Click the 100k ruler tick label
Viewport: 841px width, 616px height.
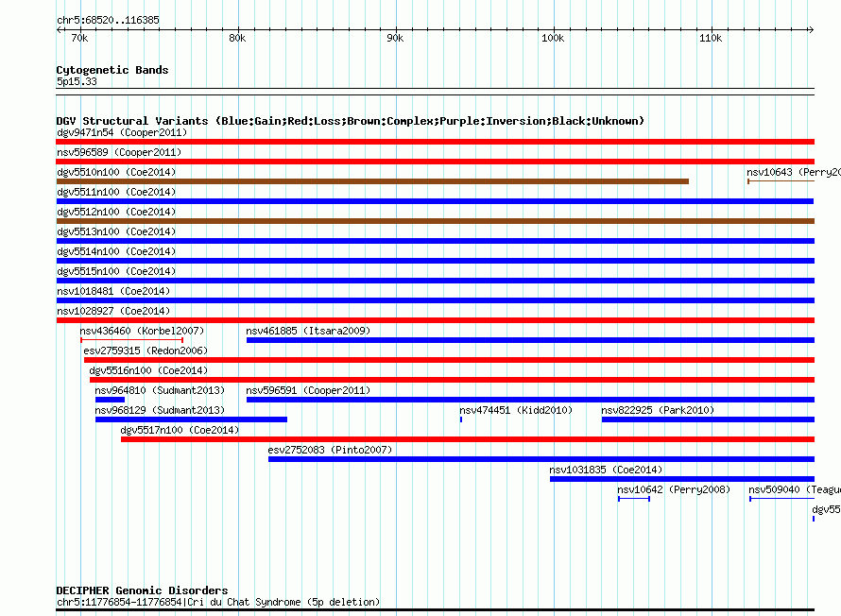(553, 39)
